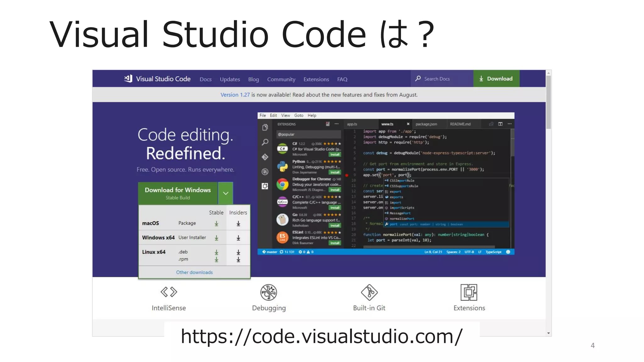Screen dimensions: 644x362
Task: Open Extensions panel more actions ellipsis
Action: pyautogui.click(x=336, y=124)
